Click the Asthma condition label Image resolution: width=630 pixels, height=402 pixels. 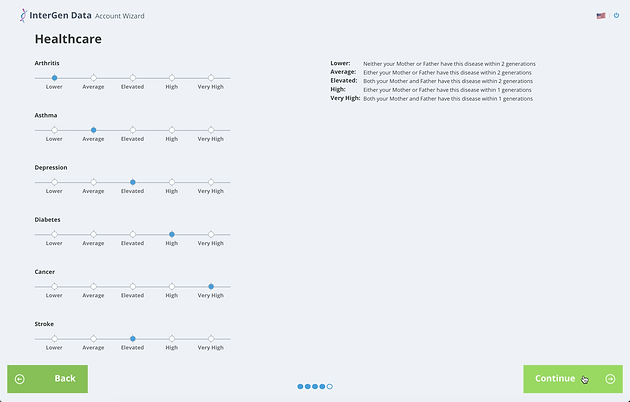(x=46, y=115)
